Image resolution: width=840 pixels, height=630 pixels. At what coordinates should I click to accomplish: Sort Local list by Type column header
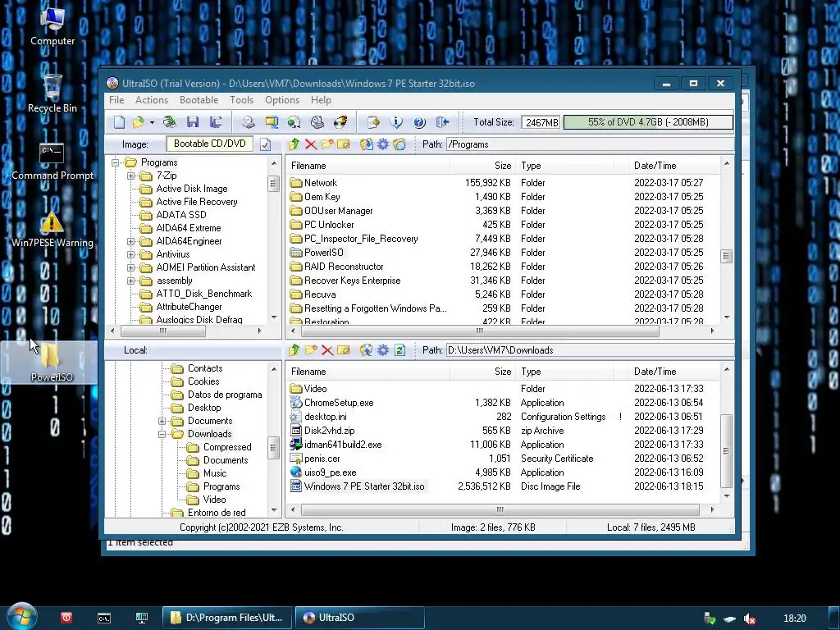point(564,372)
